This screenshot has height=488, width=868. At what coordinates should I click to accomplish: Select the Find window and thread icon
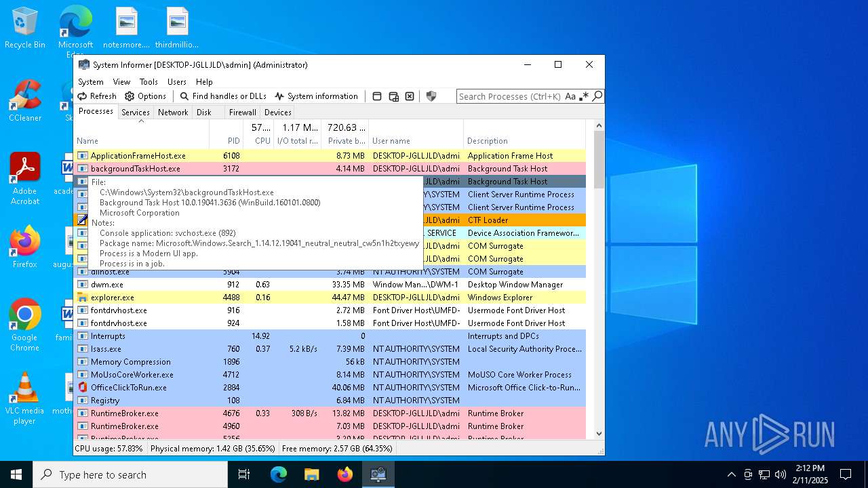click(x=393, y=96)
